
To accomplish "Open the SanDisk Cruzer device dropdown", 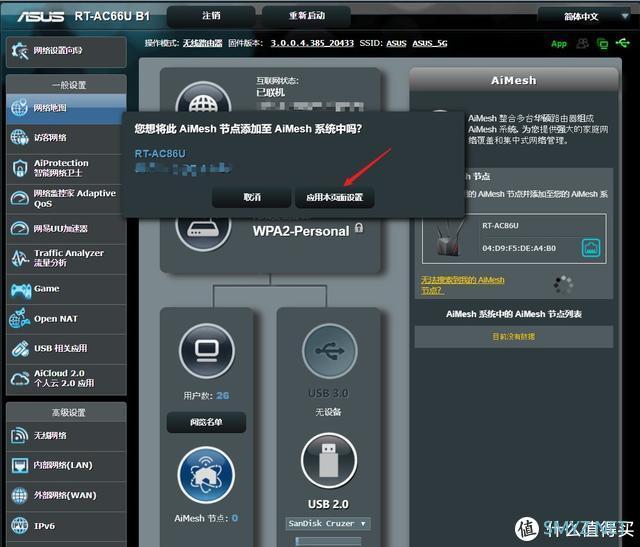I will pyautogui.click(x=328, y=523).
